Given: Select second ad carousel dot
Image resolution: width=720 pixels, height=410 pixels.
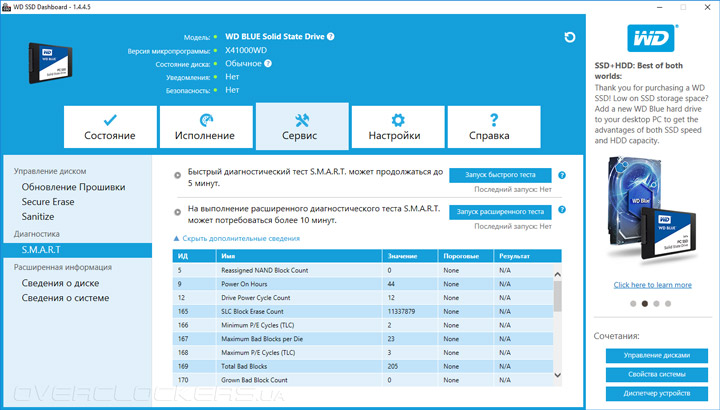Looking at the screenshot, I should (645, 303).
